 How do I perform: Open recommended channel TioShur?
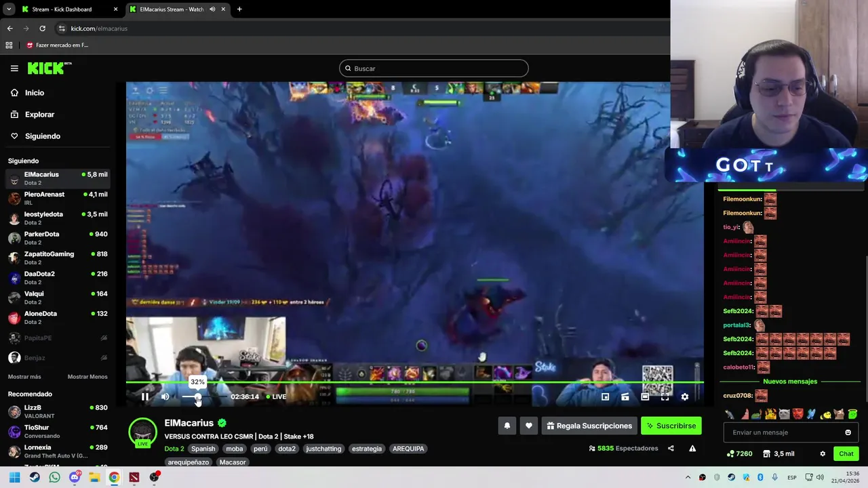point(58,432)
